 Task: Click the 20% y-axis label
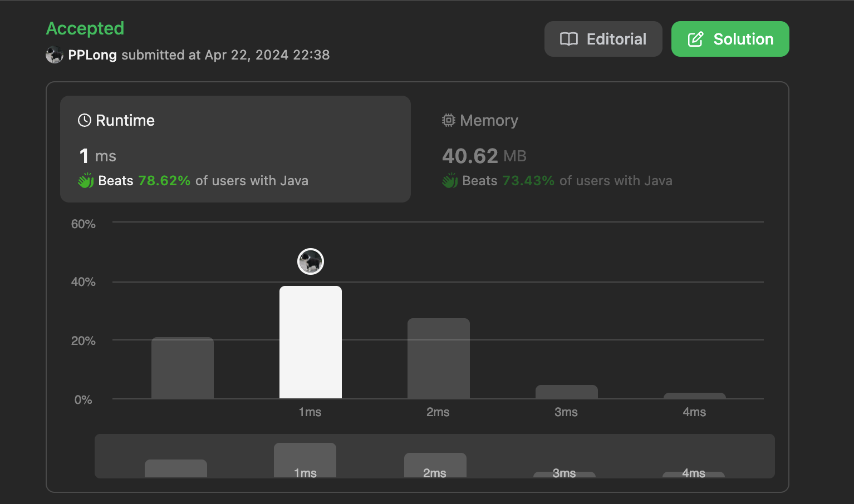coord(83,341)
